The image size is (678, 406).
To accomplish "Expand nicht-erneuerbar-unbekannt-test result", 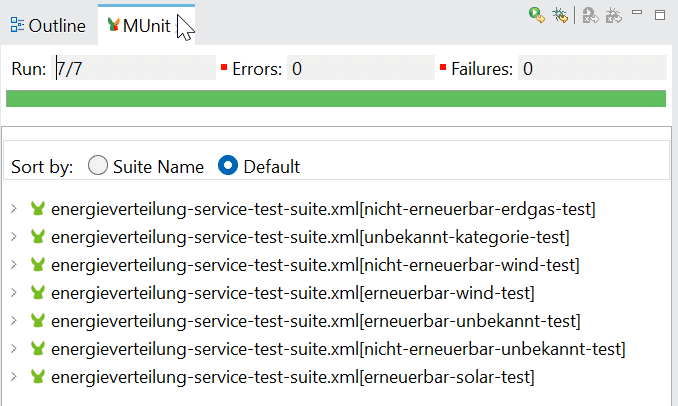I will click(14, 348).
